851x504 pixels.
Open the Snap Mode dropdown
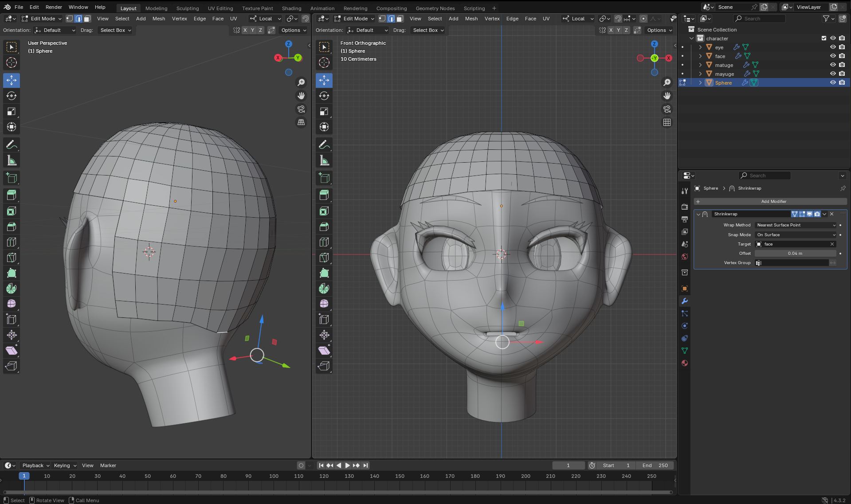coord(796,235)
